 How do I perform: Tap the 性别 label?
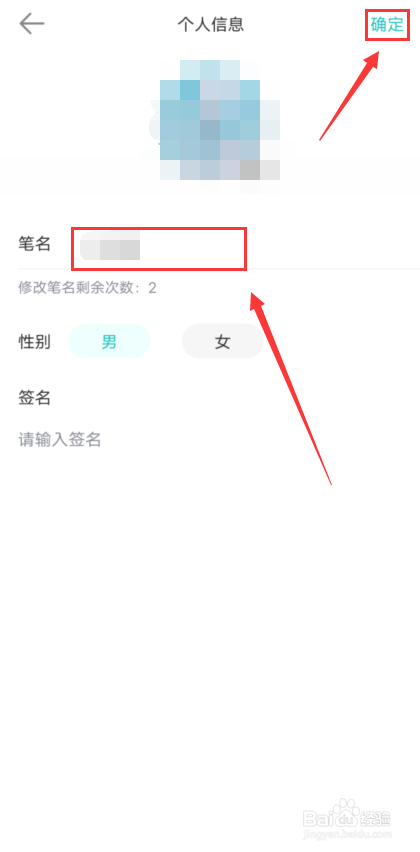point(34,342)
